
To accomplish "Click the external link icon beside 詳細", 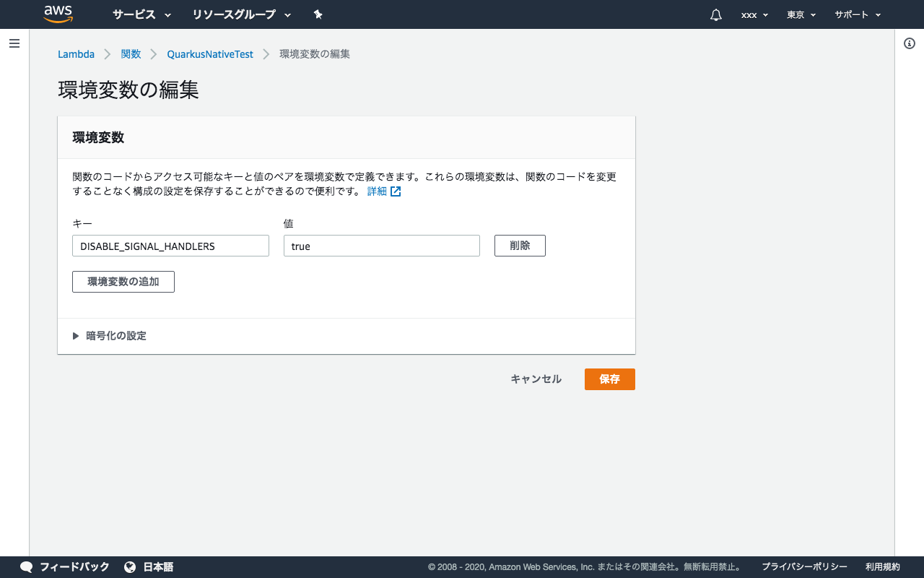I will click(x=396, y=191).
